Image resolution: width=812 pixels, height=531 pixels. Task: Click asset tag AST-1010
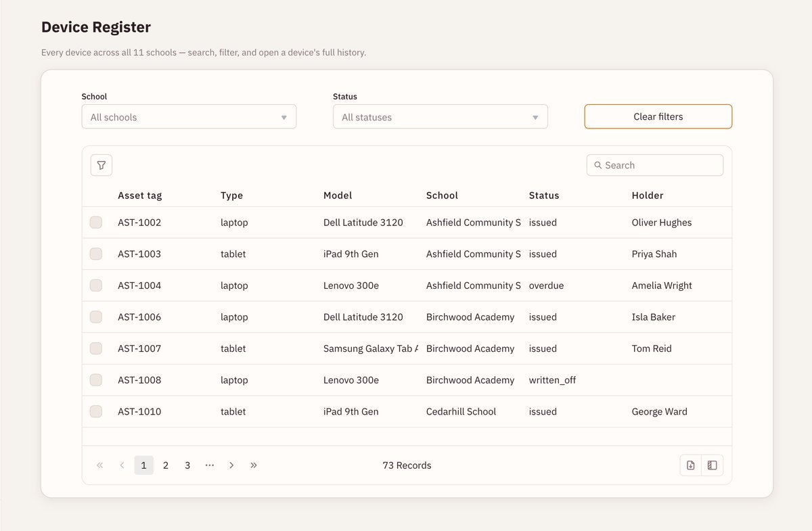point(139,411)
